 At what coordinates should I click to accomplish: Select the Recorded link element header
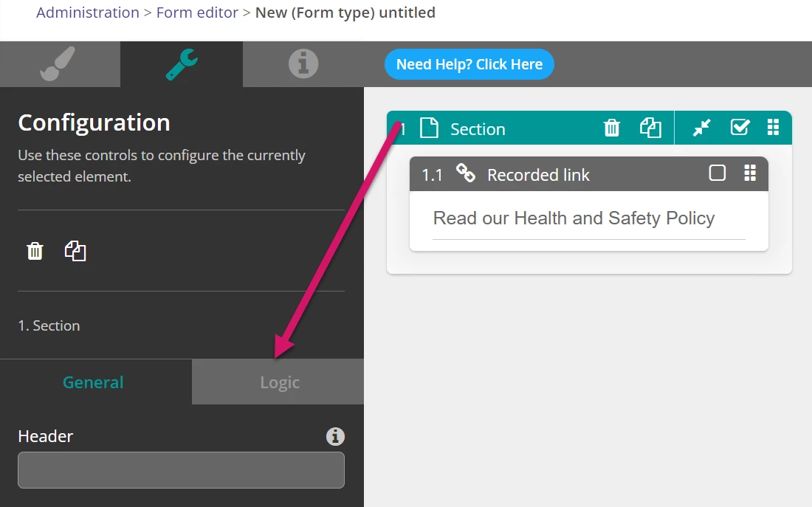point(589,174)
